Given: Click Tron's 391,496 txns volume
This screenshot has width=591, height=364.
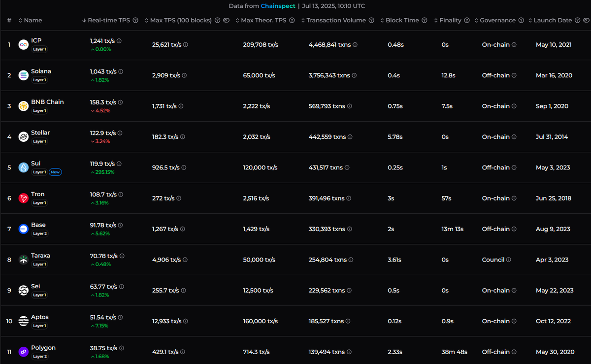Looking at the screenshot, I should [327, 198].
